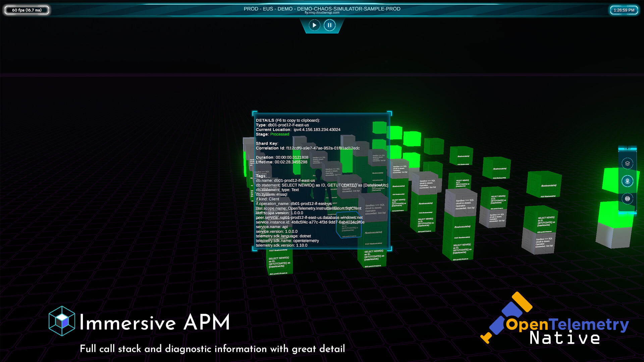Select the DEMO-CHAOS-SIMULATOR-SAMPLE-PROD title bar
Screen dimensions: 644x362
pos(322,9)
